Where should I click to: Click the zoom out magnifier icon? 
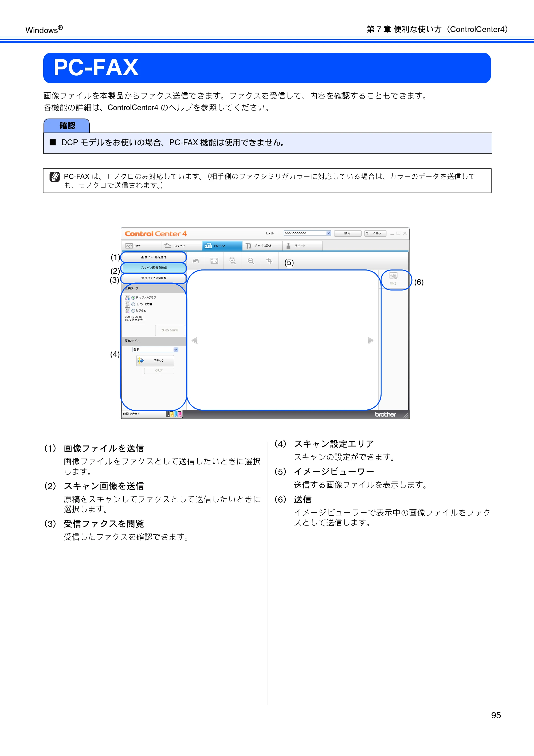(x=251, y=261)
